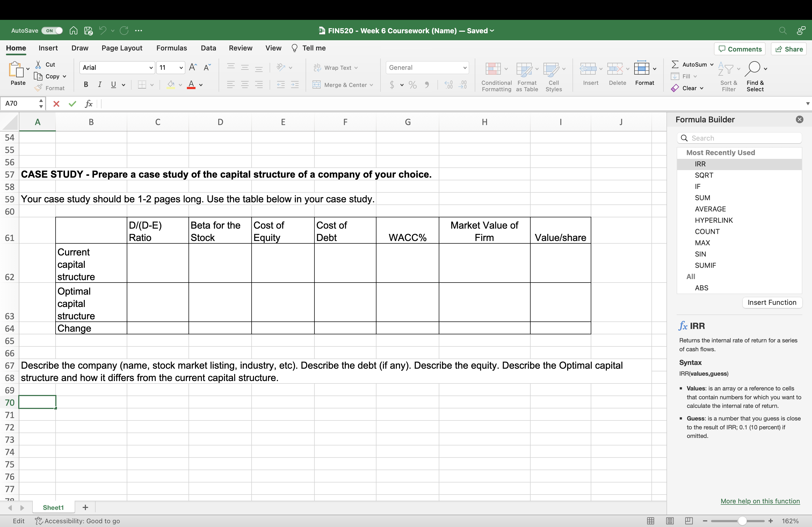Switch to the Data tab
The image size is (812, 527).
(208, 48)
